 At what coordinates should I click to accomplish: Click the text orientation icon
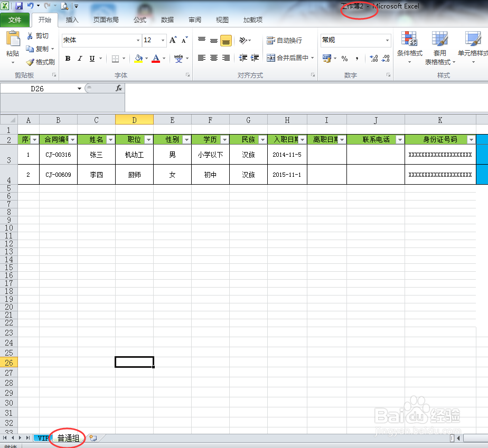point(243,41)
